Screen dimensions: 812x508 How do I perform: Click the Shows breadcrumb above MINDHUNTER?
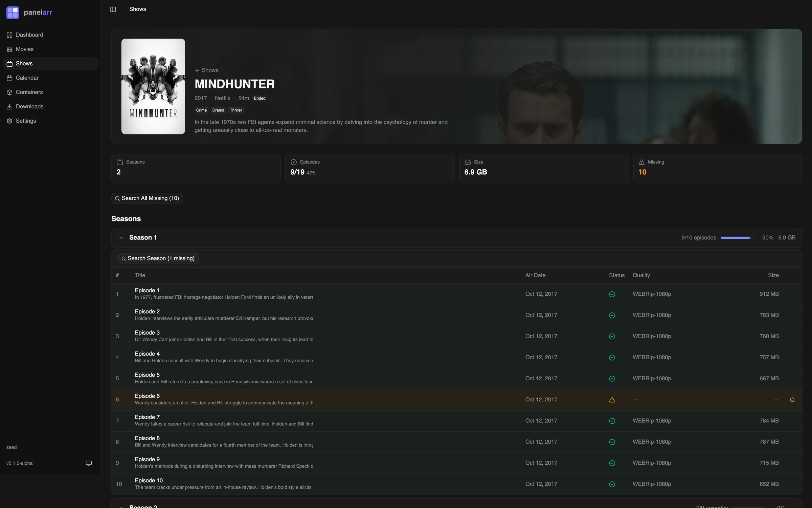point(207,70)
